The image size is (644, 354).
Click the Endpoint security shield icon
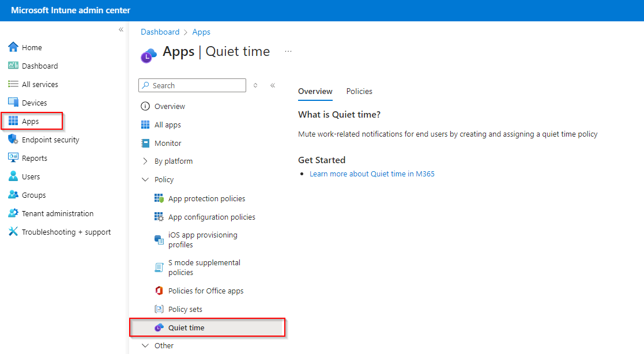pos(13,140)
